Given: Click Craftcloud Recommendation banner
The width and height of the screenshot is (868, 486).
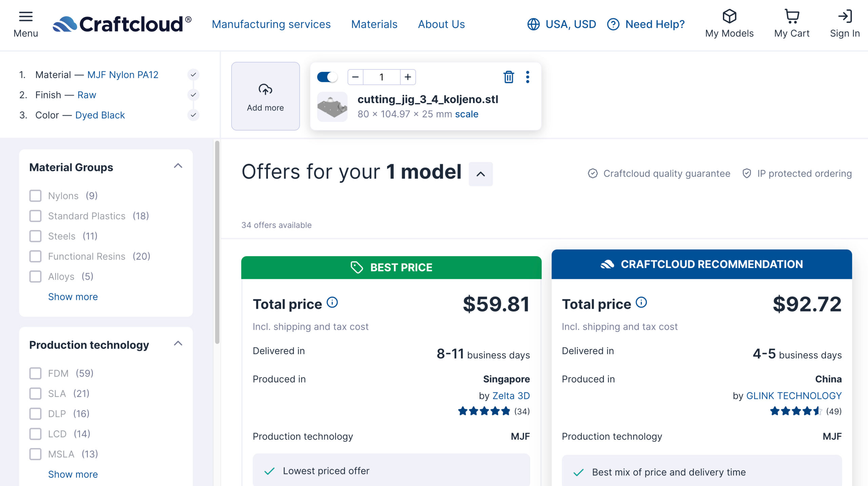Looking at the screenshot, I should [702, 264].
